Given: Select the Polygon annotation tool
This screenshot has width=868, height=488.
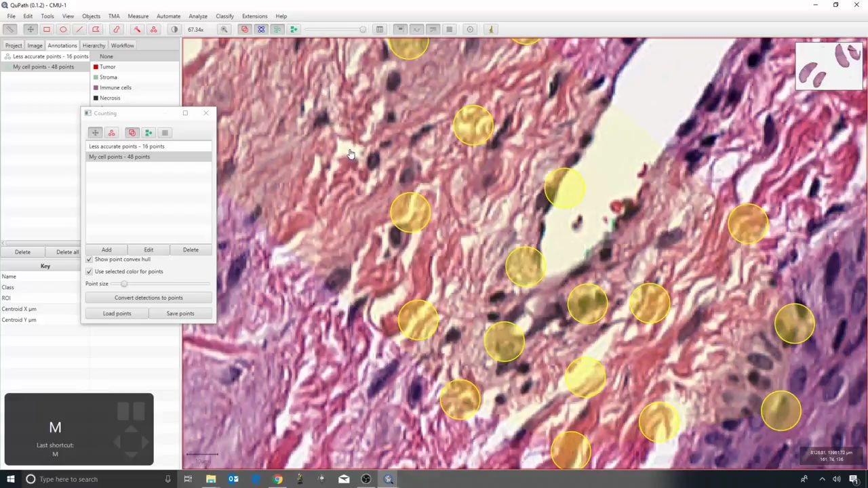Looking at the screenshot, I should [x=96, y=29].
